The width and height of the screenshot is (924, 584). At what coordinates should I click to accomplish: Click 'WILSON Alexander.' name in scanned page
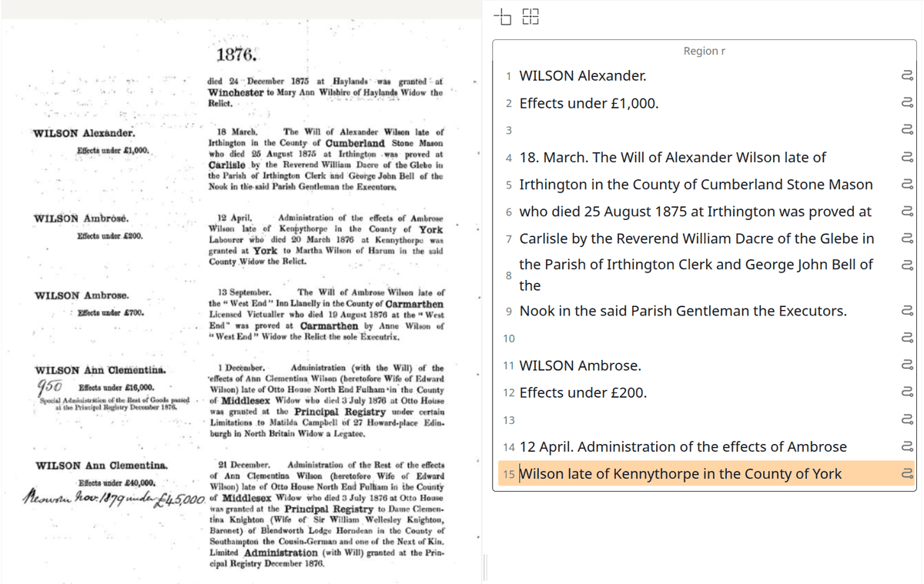(x=84, y=133)
